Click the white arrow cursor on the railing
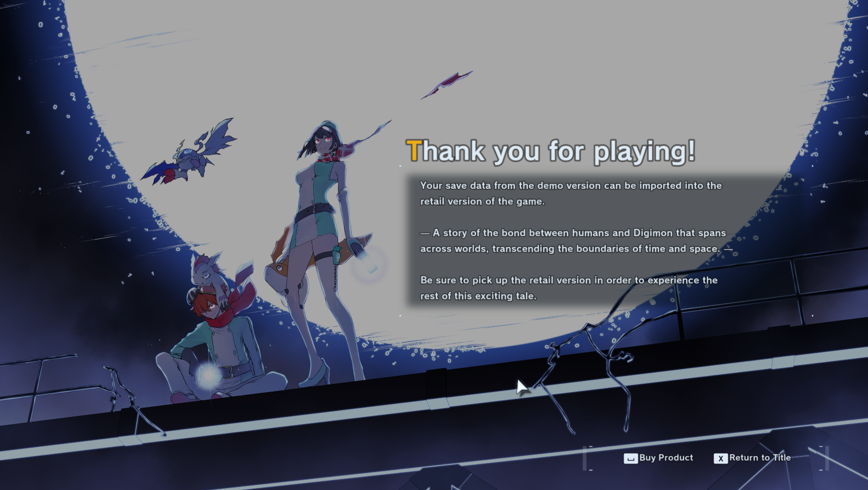This screenshot has width=868, height=490. tap(522, 387)
